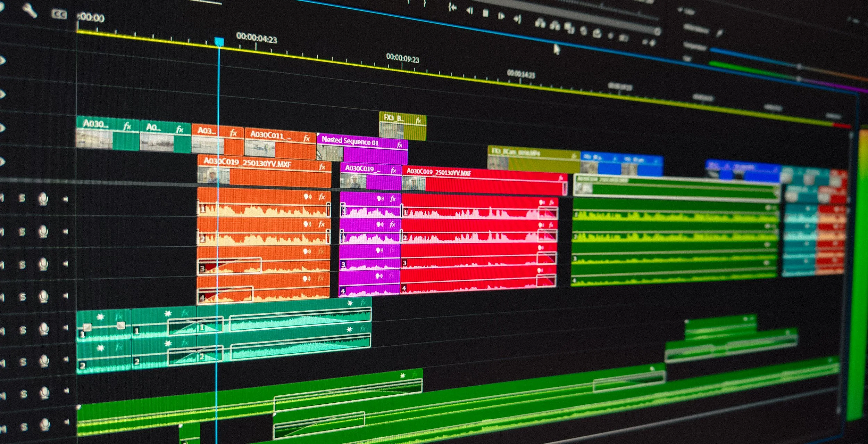This screenshot has width=868, height=444.
Task: Step forward one frame
Action: (x=501, y=16)
